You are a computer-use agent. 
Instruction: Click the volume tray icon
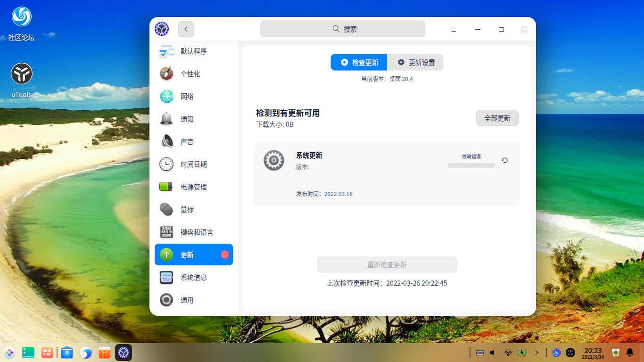493,353
